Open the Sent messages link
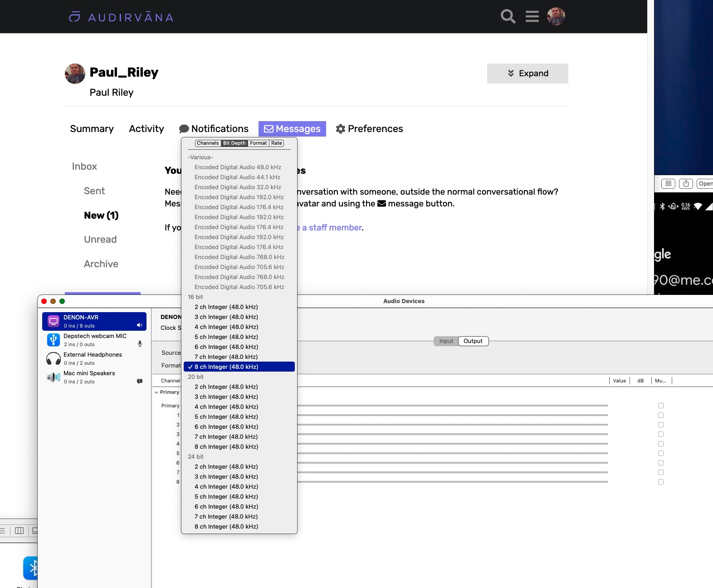This screenshot has height=588, width=713. tap(94, 191)
